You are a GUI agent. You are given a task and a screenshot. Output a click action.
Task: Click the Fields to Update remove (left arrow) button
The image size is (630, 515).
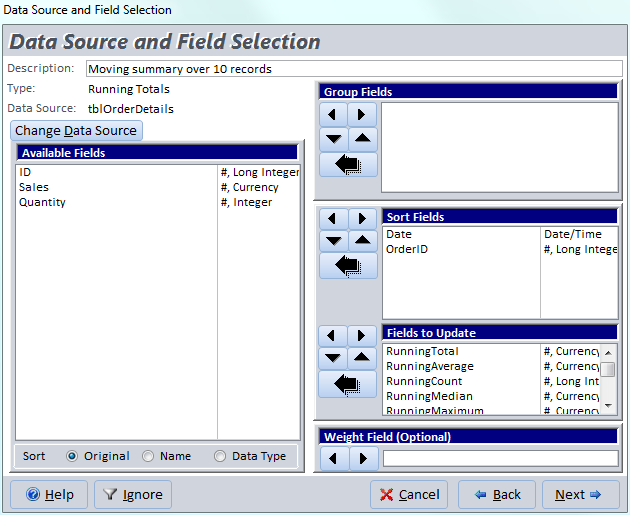point(332,335)
